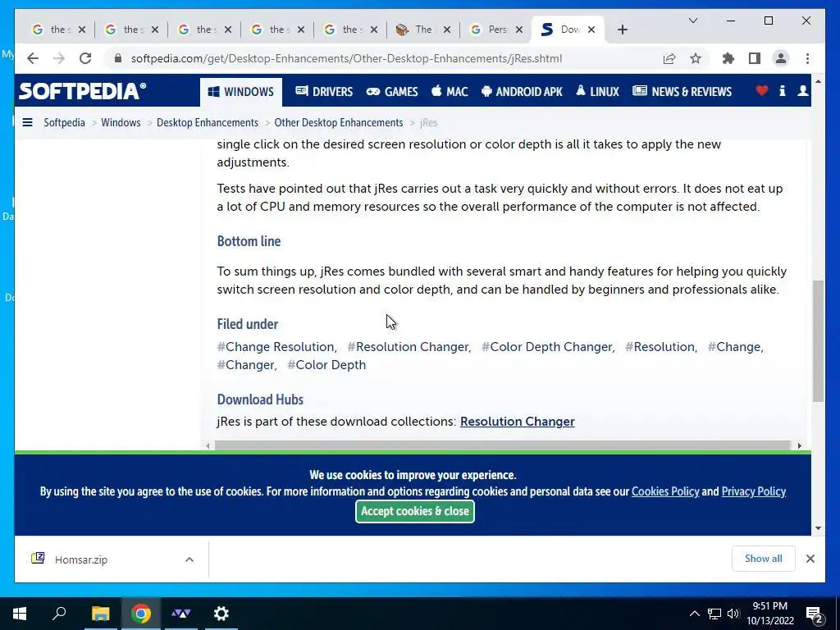
Task: Open the notification center icon
Action: (x=815, y=614)
